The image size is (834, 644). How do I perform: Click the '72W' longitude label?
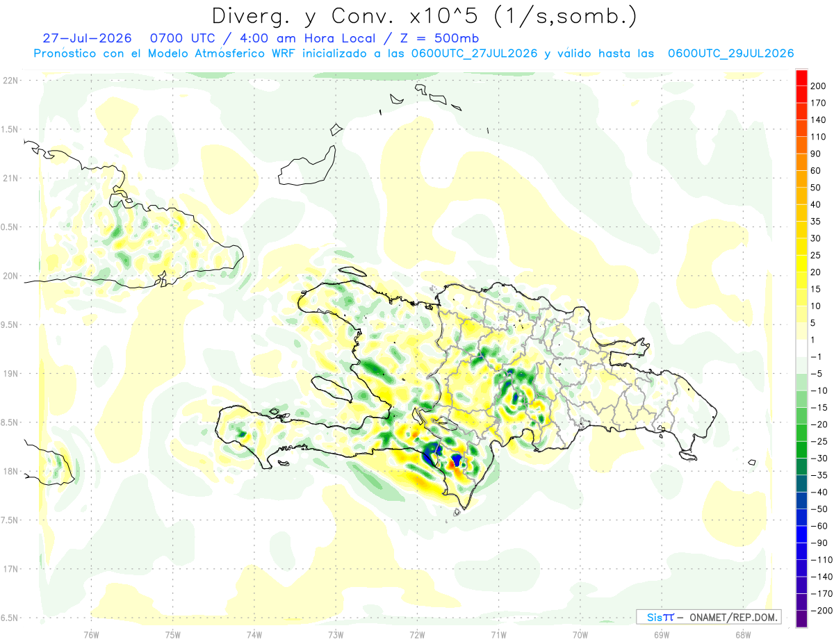[417, 634]
